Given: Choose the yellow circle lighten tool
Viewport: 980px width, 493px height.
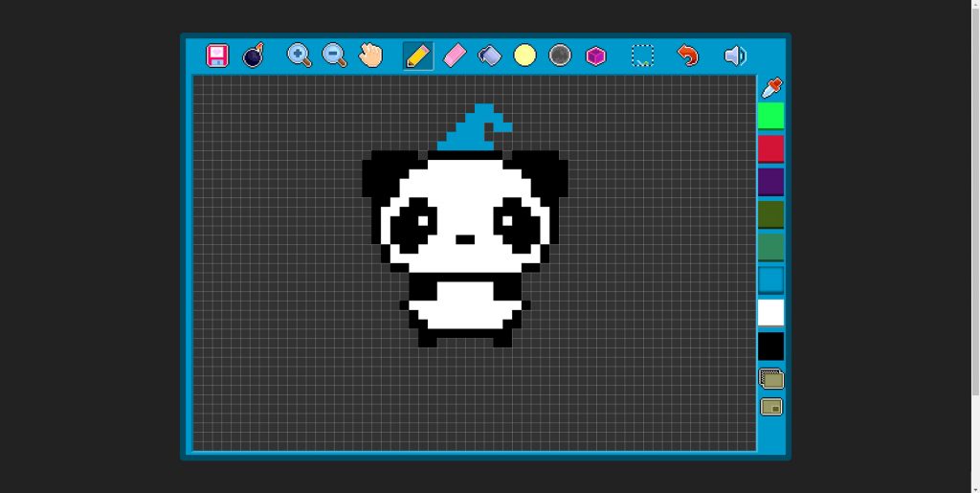Looking at the screenshot, I should coord(525,56).
